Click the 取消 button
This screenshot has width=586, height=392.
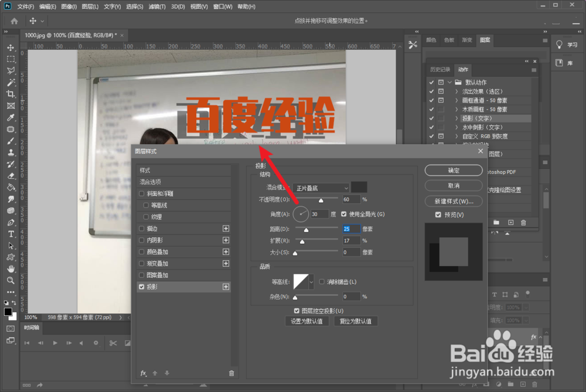454,186
